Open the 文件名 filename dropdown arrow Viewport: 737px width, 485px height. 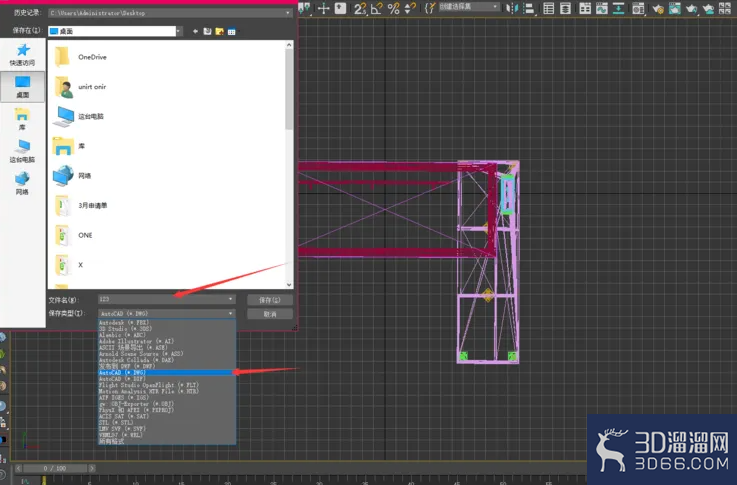click(230, 299)
